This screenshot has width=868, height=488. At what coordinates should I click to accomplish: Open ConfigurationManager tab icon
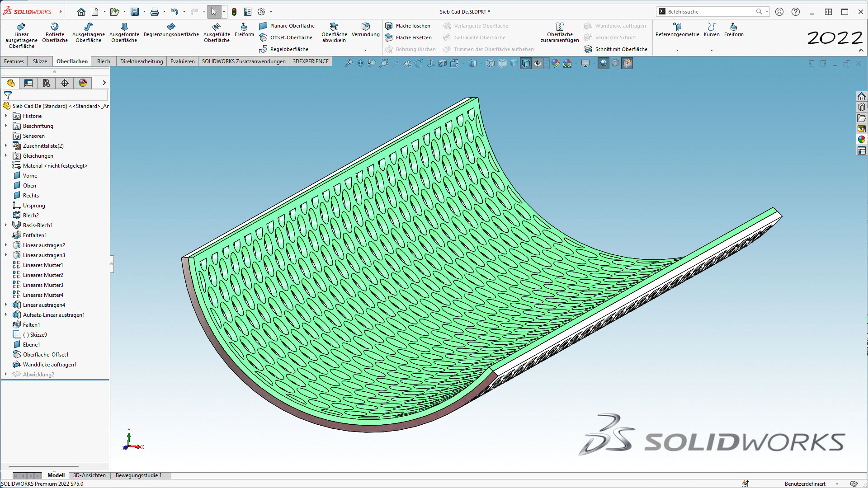[x=47, y=83]
